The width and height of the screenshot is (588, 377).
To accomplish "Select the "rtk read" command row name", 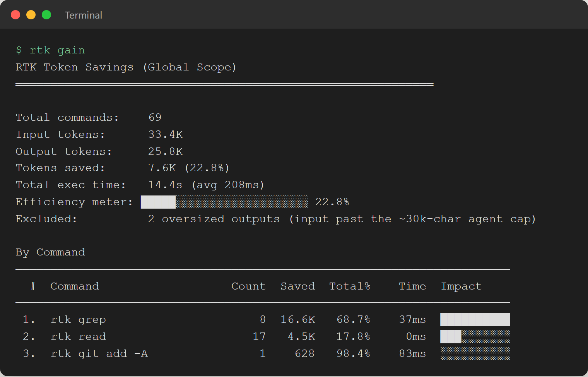I will click(78, 336).
